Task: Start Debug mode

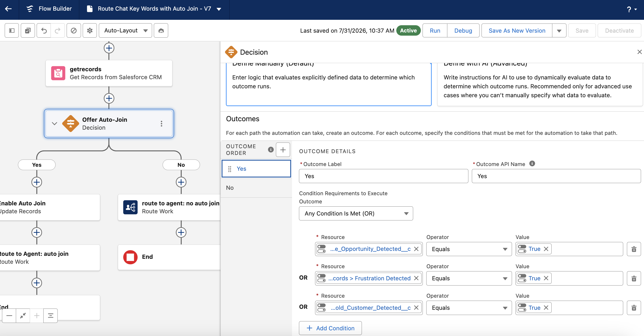Action: pyautogui.click(x=463, y=30)
